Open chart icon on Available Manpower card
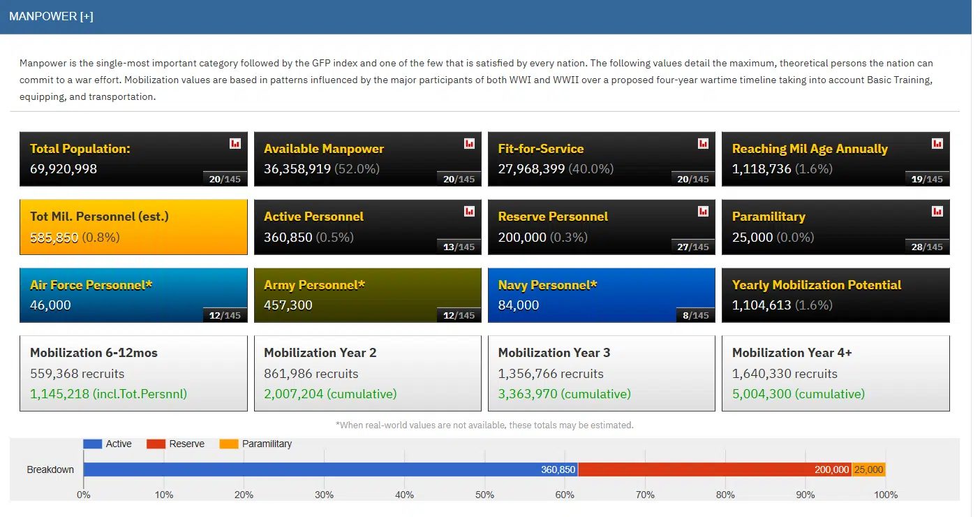The width and height of the screenshot is (980, 517). (x=469, y=143)
